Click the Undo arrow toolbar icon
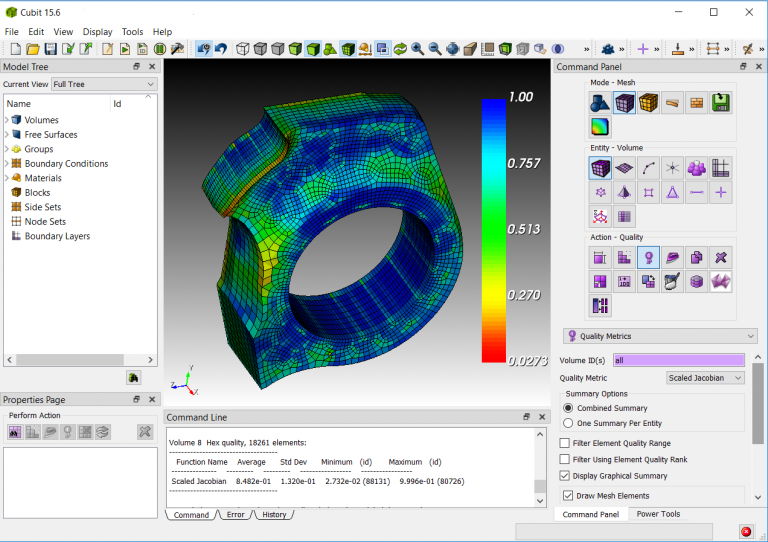Image resolution: width=768 pixels, height=542 pixels. pyautogui.click(x=221, y=49)
